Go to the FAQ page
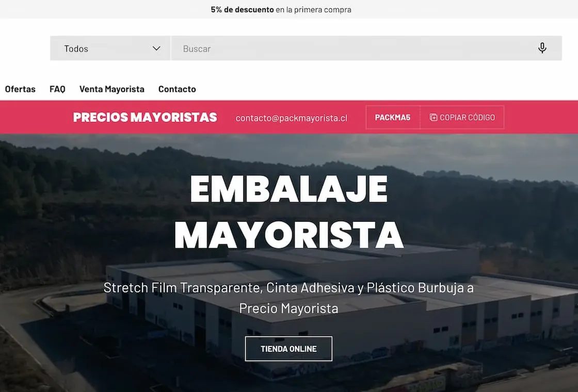This screenshot has width=578, height=392. (57, 89)
